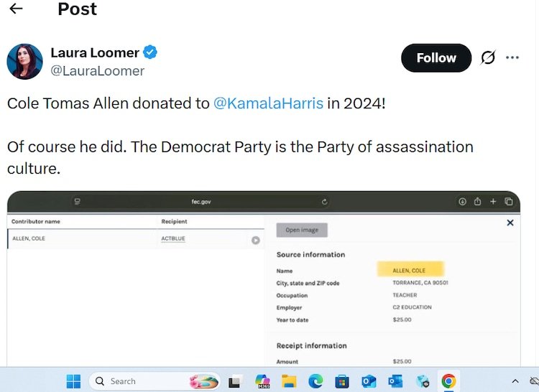Viewport: 539px width, 392px height.
Task: Click the Grok icon beside Follow
Action: pyautogui.click(x=488, y=58)
